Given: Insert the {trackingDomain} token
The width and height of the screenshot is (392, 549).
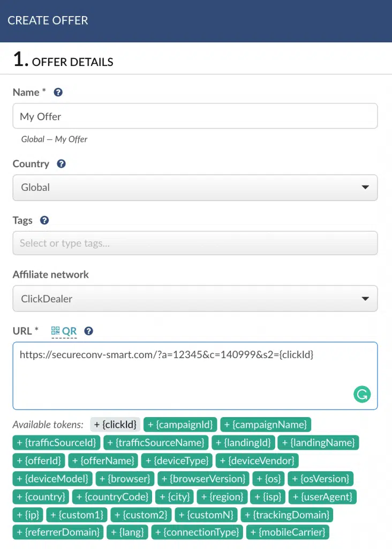Looking at the screenshot, I should tap(287, 515).
